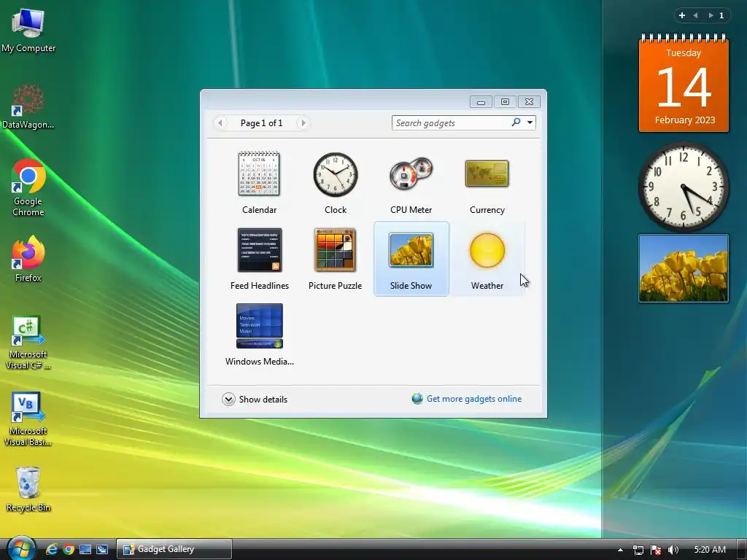Click Gadget Gallery taskbar button

[174, 549]
